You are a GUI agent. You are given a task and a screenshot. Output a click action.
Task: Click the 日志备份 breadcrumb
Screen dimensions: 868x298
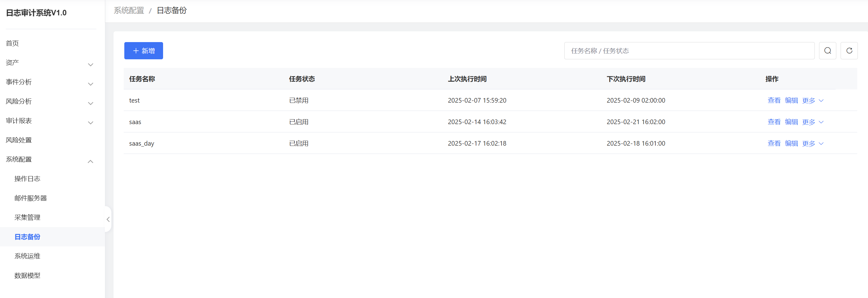tap(172, 10)
